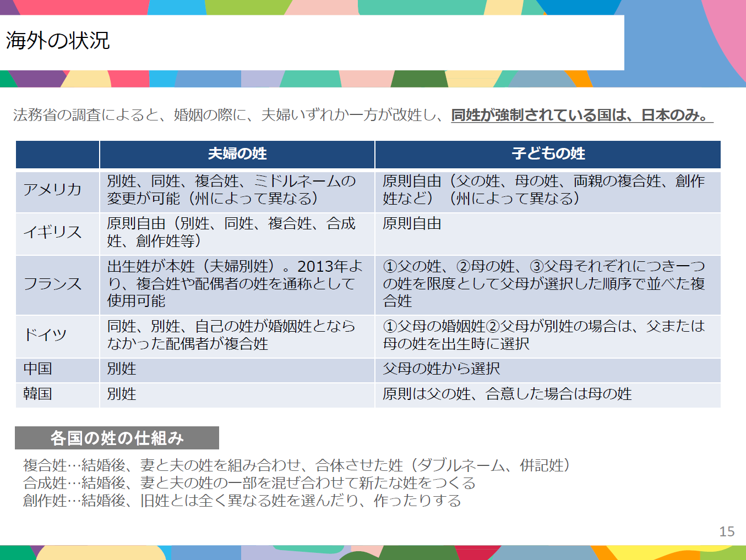Click the gray label 各国の姓の仕組み

[117, 438]
